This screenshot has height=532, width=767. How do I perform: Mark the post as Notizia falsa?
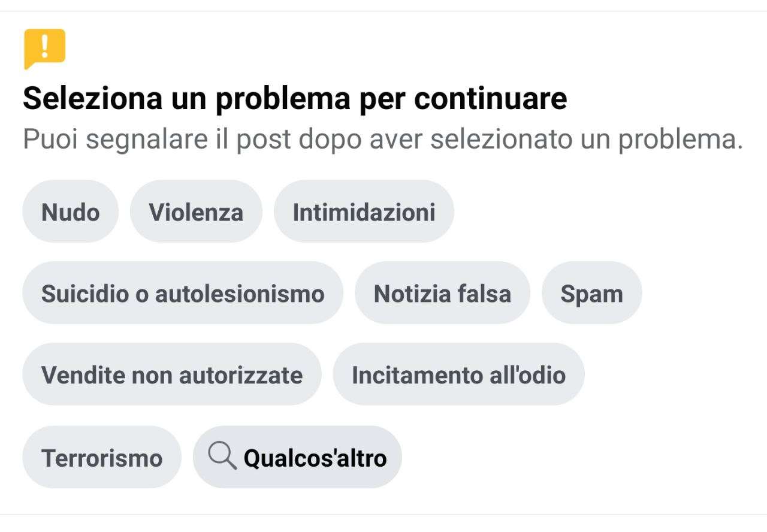pos(442,293)
